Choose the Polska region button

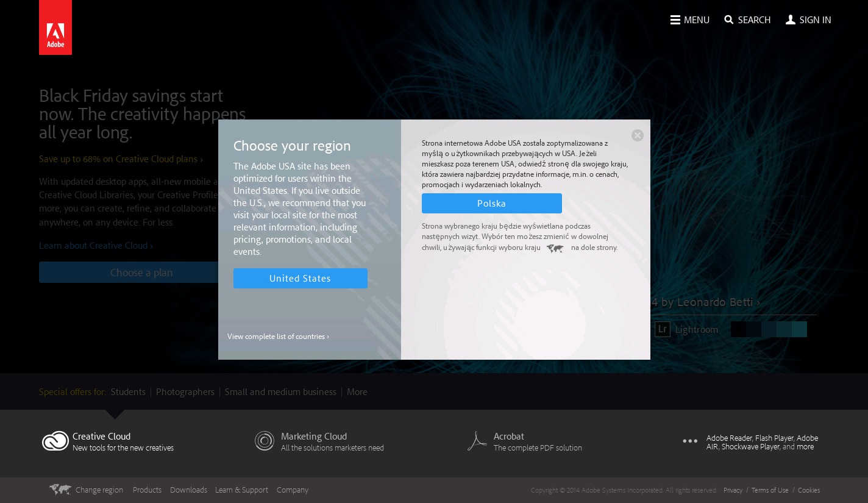coord(491,203)
